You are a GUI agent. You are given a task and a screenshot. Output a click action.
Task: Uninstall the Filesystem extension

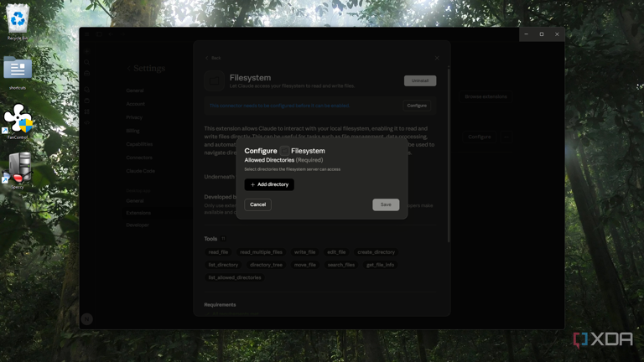click(420, 80)
